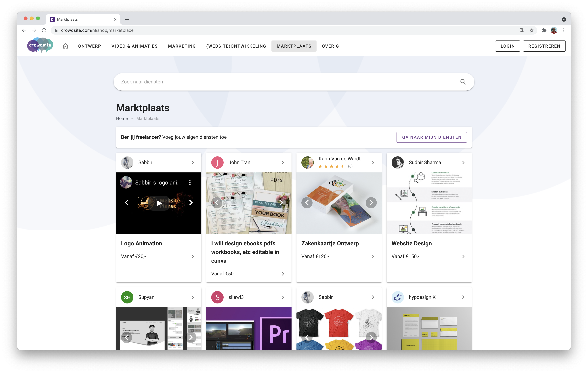Open the ONTWERP menu
Image resolution: width=588 pixels, height=373 pixels.
(x=89, y=46)
